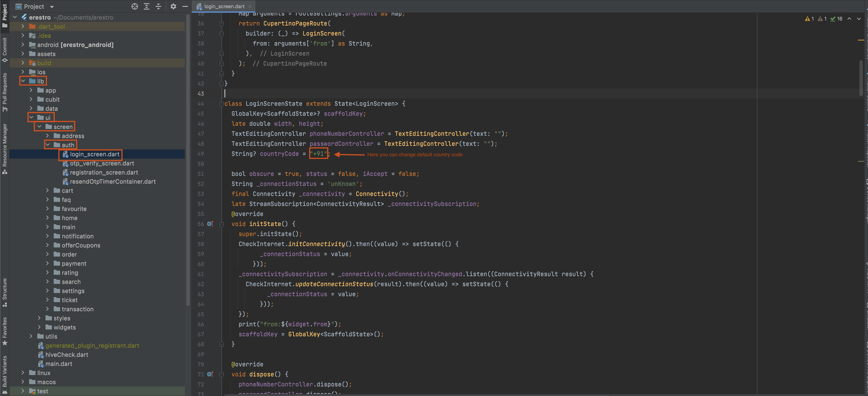The height and width of the screenshot is (396, 868).
Task: Expand the .dart_tool folder
Action: pyautogui.click(x=23, y=26)
